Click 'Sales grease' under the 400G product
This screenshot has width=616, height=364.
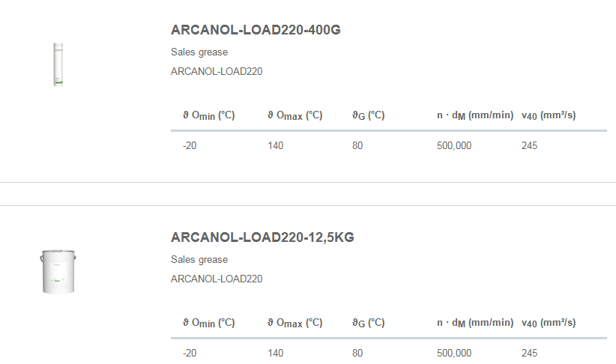click(x=199, y=52)
